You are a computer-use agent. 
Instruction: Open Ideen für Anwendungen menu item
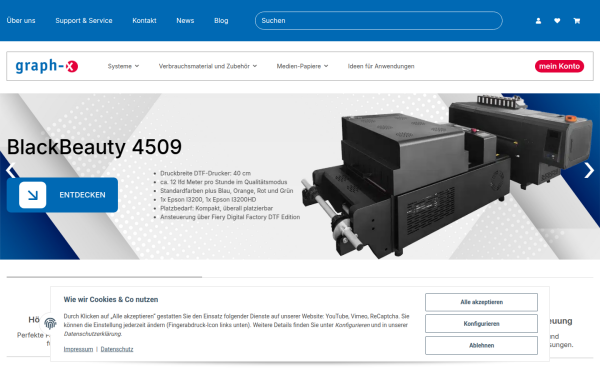(x=381, y=66)
